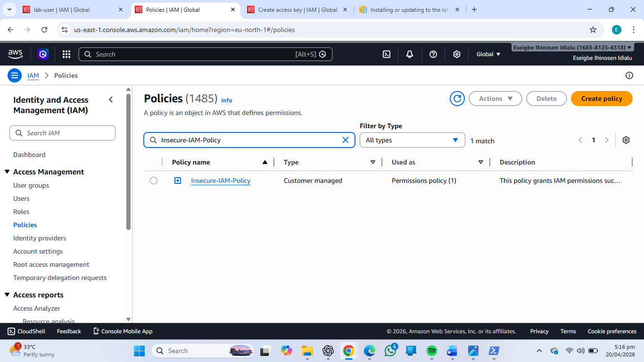Open the account menu for Eseigbe Ihinosen Idialu

(573, 48)
